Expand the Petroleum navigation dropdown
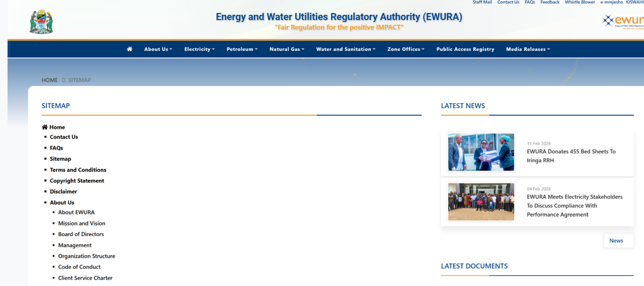 click(242, 49)
